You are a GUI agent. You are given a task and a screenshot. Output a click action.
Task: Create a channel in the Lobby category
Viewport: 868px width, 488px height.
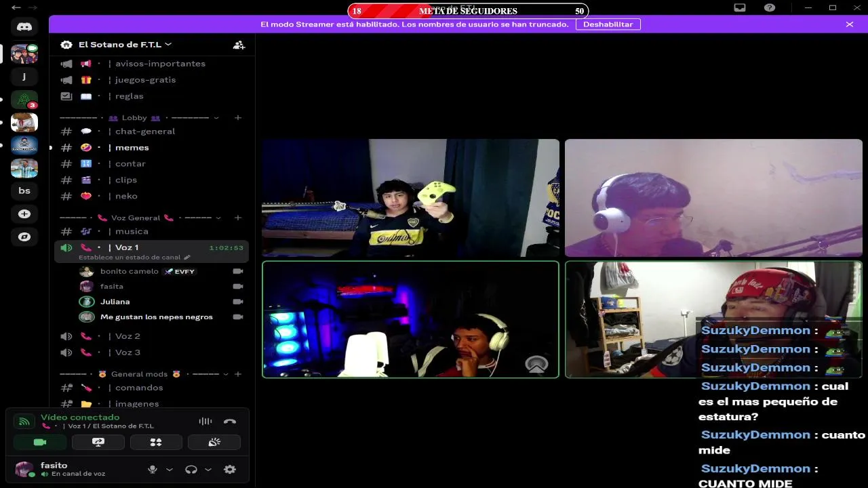pos(238,118)
